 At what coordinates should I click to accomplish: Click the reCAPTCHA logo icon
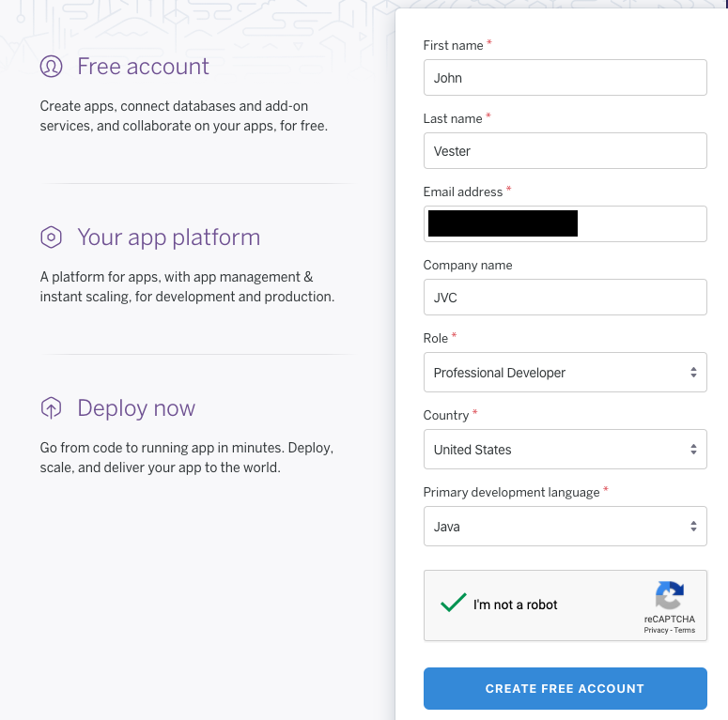[669, 596]
